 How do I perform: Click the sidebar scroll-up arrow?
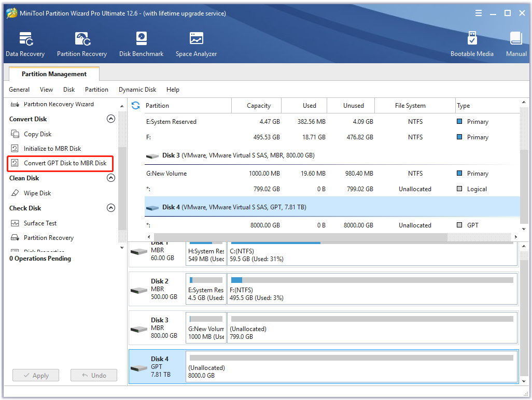click(122, 106)
